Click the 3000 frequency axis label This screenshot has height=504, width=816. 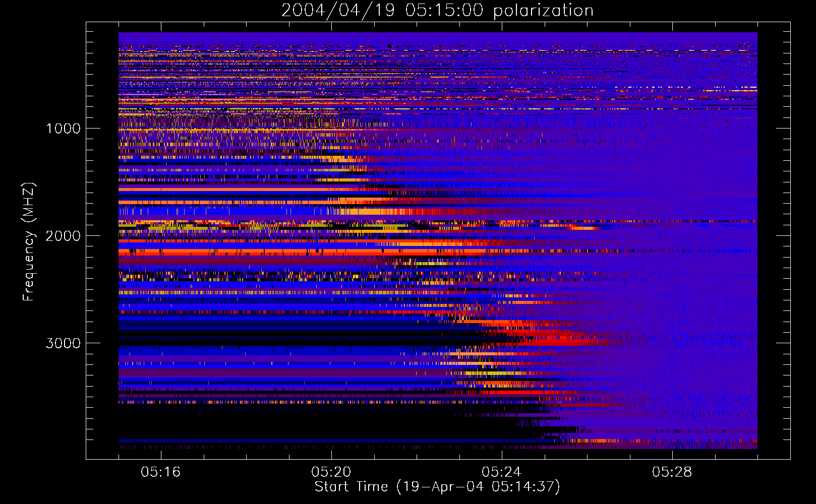point(63,343)
